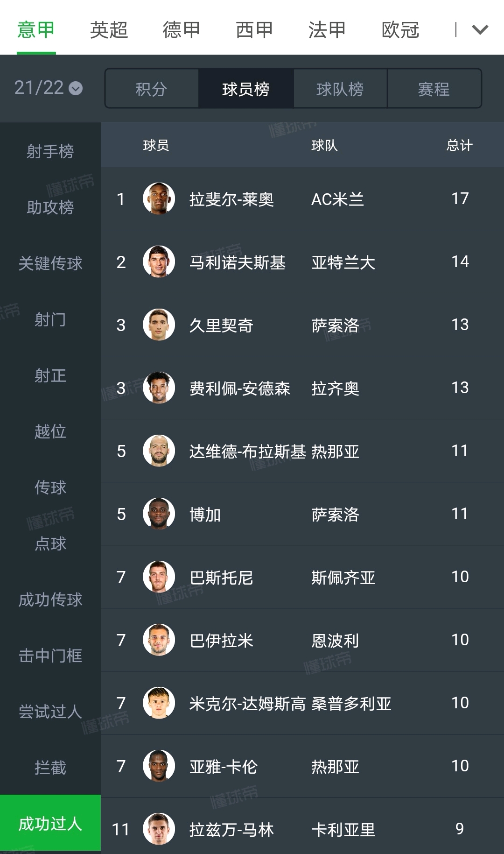Tap 久里契奇 player avatar
The width and height of the screenshot is (504, 854).
click(159, 325)
